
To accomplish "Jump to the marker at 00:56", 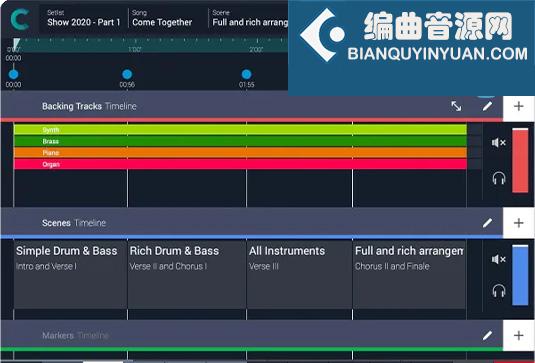I will click(x=127, y=74).
